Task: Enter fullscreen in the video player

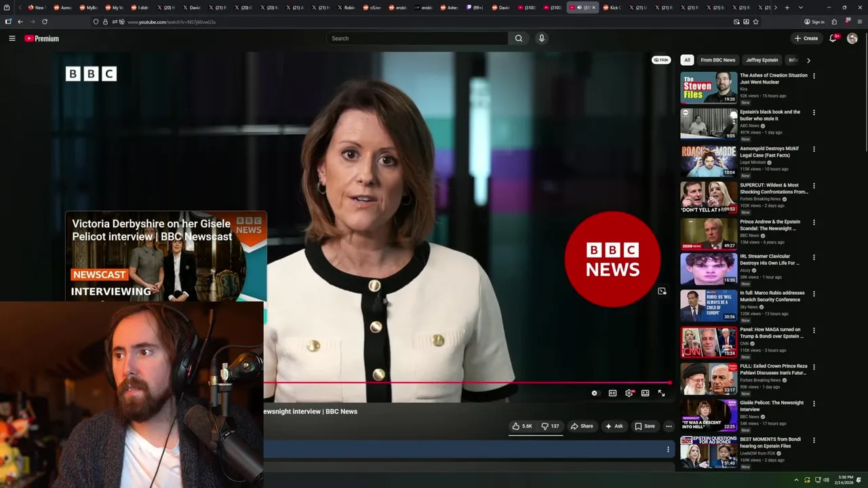Action: tap(661, 393)
